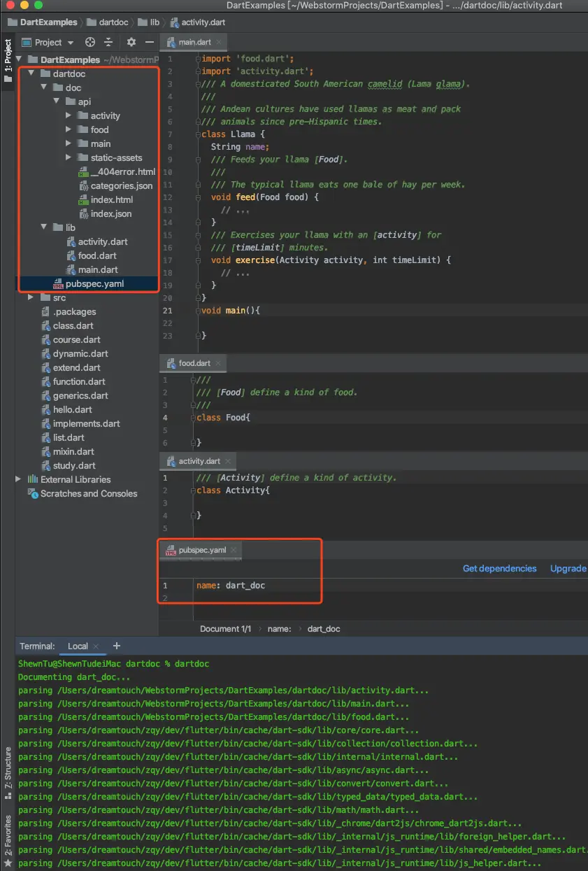Open dynamic.dart in project tree
The height and width of the screenshot is (871, 588).
coord(74,354)
